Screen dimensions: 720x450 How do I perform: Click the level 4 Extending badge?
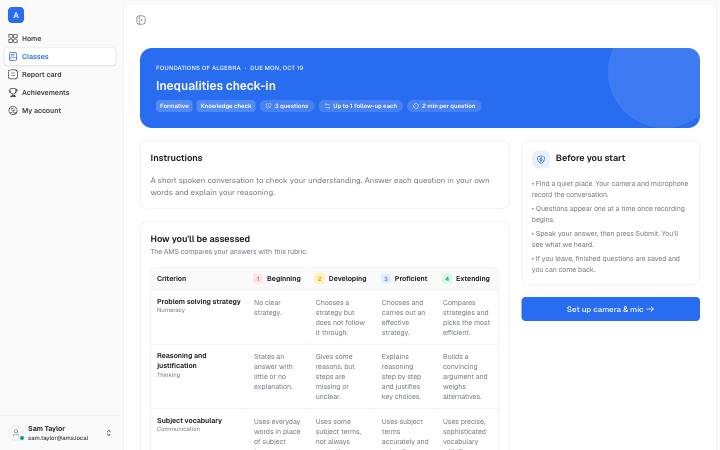pos(447,279)
